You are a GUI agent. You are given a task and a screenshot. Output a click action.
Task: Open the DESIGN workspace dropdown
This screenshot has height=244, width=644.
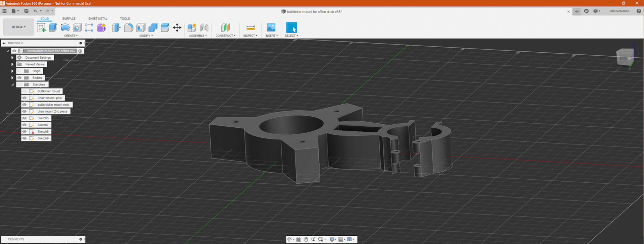coord(18,27)
